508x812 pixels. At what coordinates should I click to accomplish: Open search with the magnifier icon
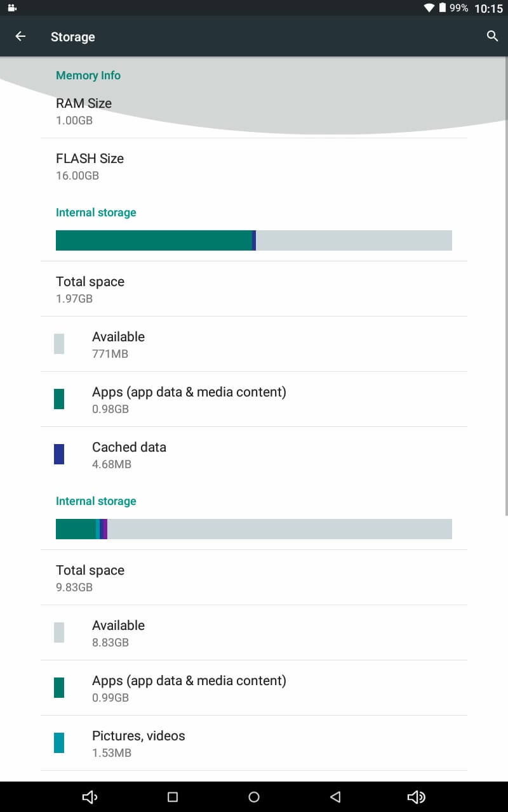tap(492, 36)
